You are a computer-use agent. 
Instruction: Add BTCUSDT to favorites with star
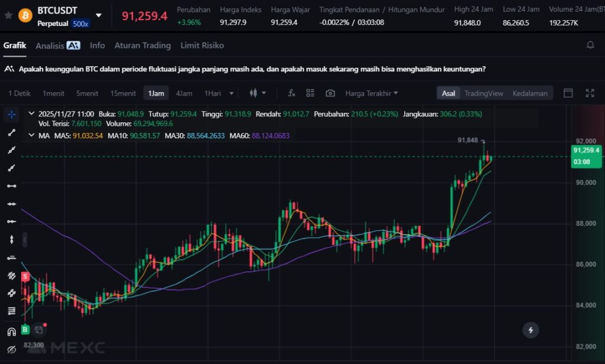tap(8, 15)
